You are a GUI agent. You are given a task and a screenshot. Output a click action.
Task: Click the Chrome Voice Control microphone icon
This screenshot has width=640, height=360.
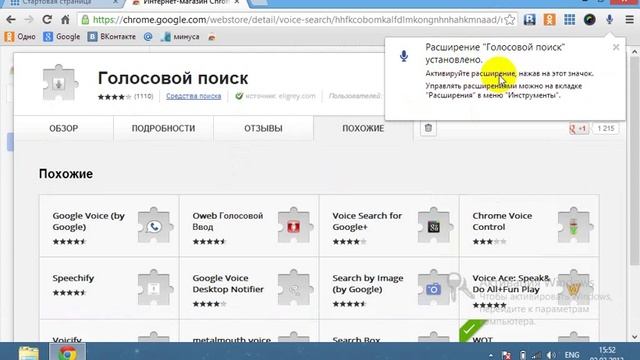pyautogui.click(x=573, y=226)
